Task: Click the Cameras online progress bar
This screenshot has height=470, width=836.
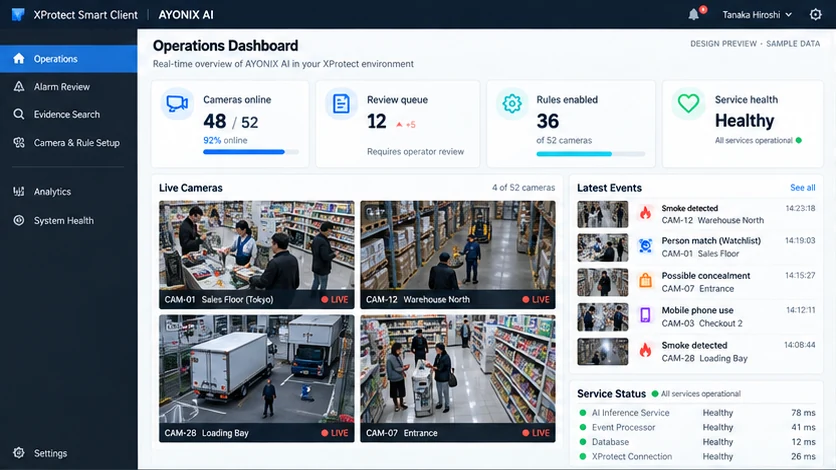Action: pyautogui.click(x=251, y=152)
